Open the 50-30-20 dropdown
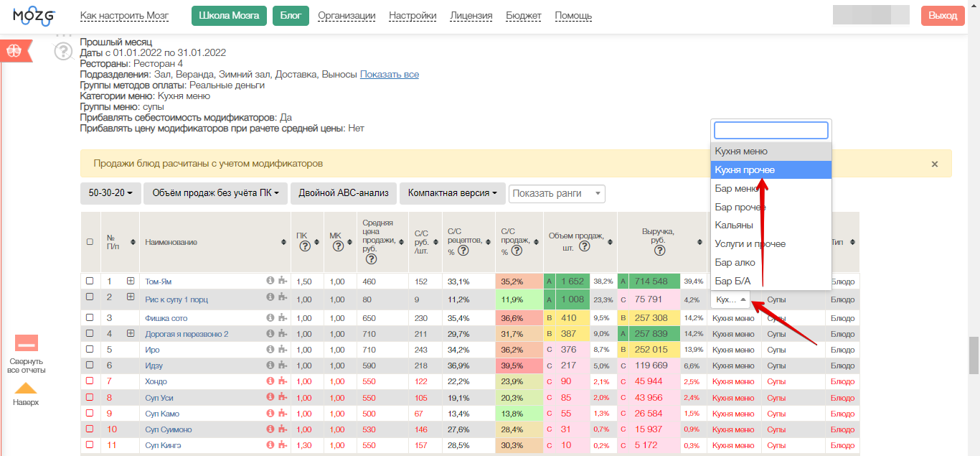 click(110, 193)
